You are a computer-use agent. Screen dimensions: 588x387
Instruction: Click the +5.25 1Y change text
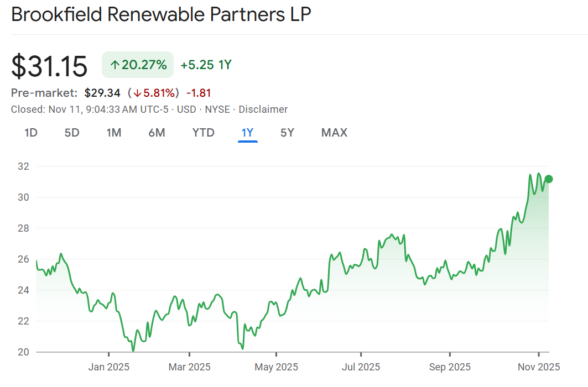pos(206,65)
